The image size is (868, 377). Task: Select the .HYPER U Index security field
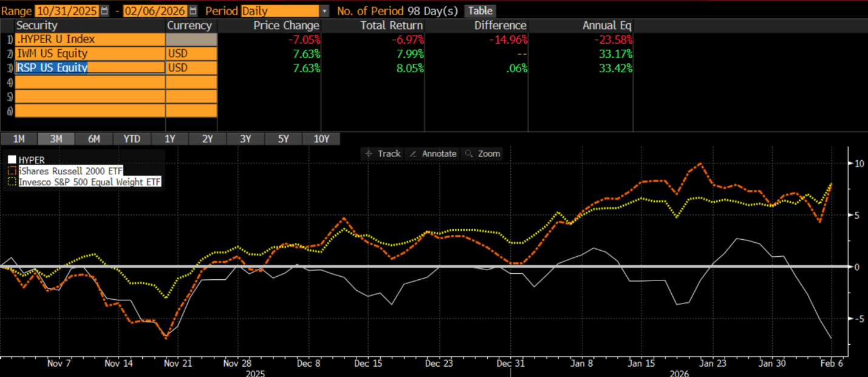pyautogui.click(x=89, y=39)
